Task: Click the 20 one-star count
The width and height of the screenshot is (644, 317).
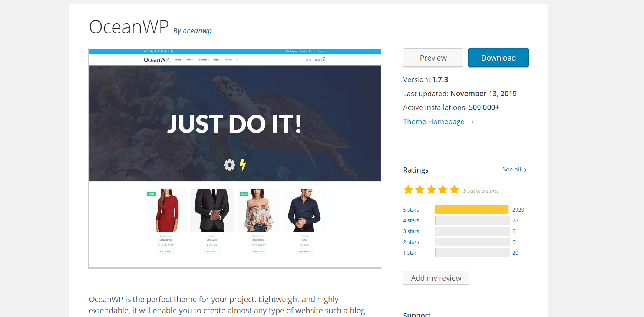Action: click(x=515, y=253)
